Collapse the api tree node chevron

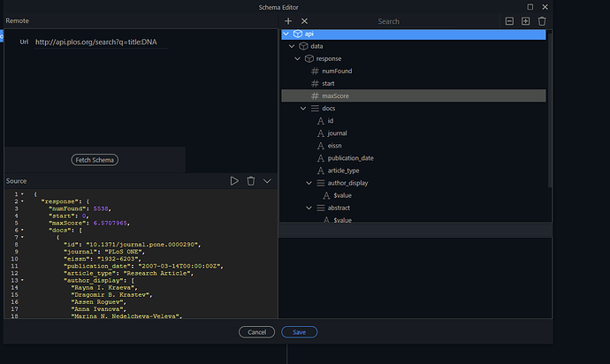coord(286,34)
